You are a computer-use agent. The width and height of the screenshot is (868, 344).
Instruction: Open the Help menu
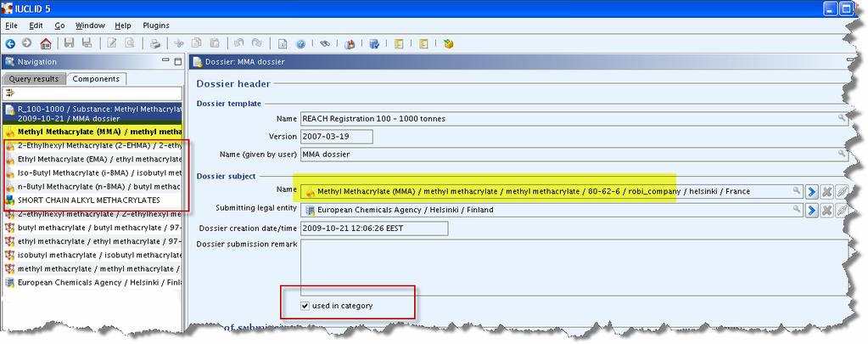123,25
